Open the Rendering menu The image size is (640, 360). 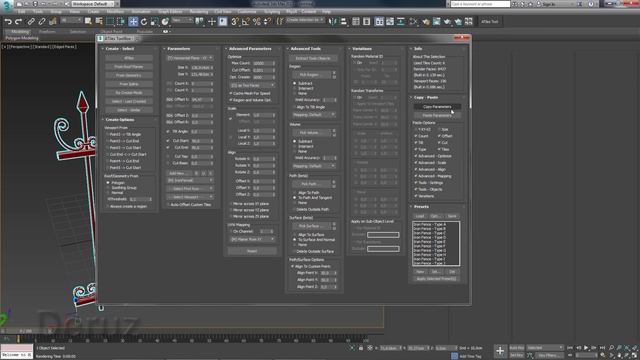click(x=199, y=12)
